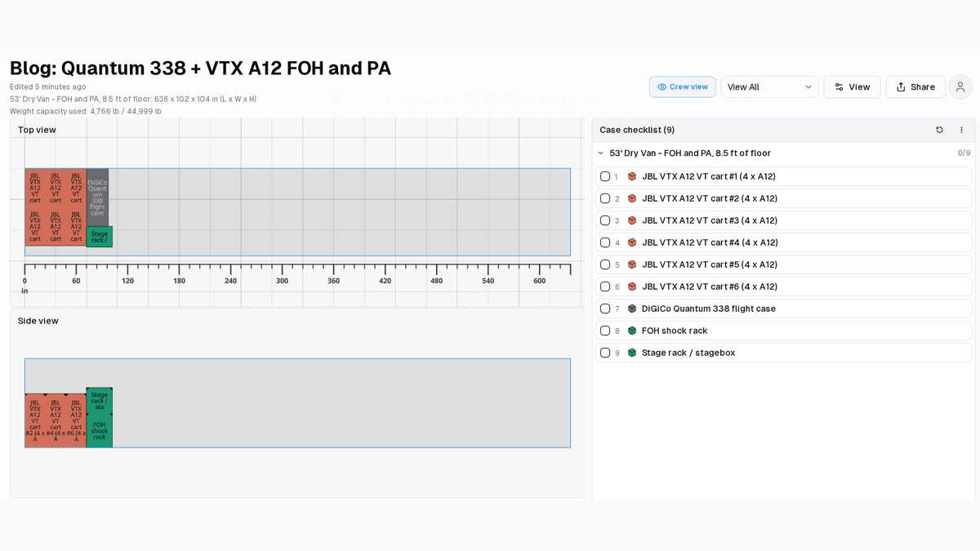Image resolution: width=980 pixels, height=551 pixels.
Task: Click the cube icon for VT cart #3
Action: pos(632,220)
